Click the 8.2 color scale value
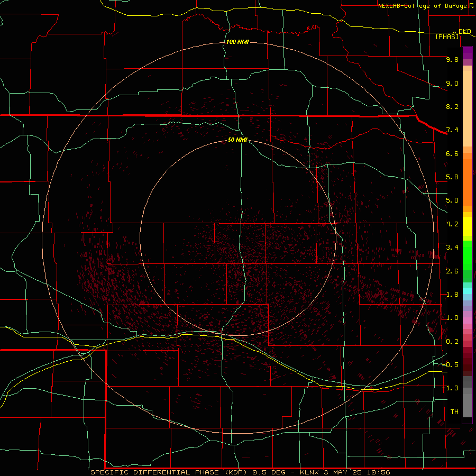The image size is (476, 476). (452, 106)
